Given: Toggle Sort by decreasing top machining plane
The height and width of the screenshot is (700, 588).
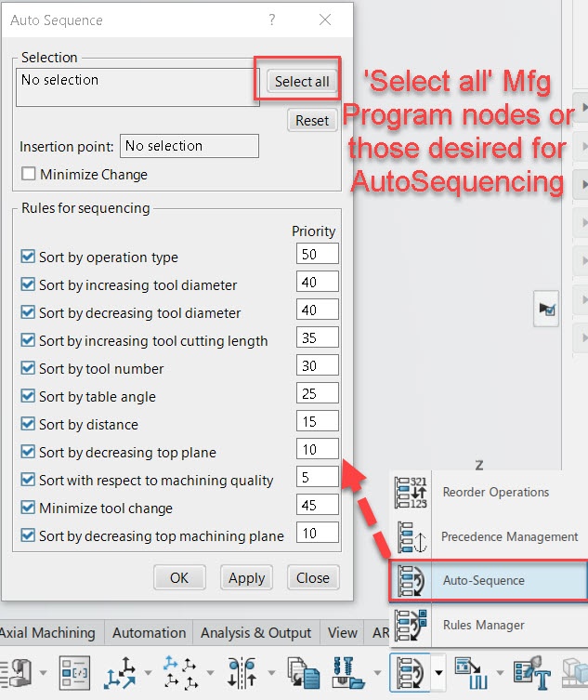Looking at the screenshot, I should (x=28, y=535).
